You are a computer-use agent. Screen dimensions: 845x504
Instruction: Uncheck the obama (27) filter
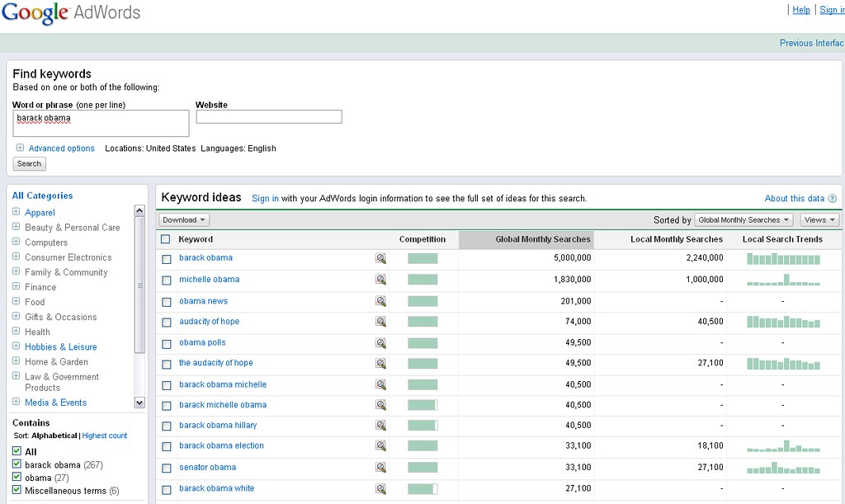pyautogui.click(x=17, y=477)
